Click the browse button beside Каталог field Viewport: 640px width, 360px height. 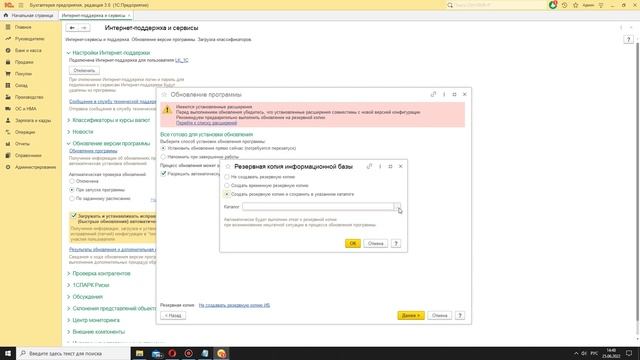(x=397, y=207)
